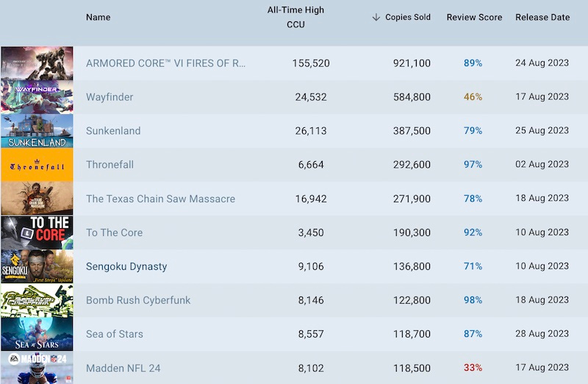Open the Bomb Rush Cyberfunk name link
The image size is (588, 384).
coord(138,300)
